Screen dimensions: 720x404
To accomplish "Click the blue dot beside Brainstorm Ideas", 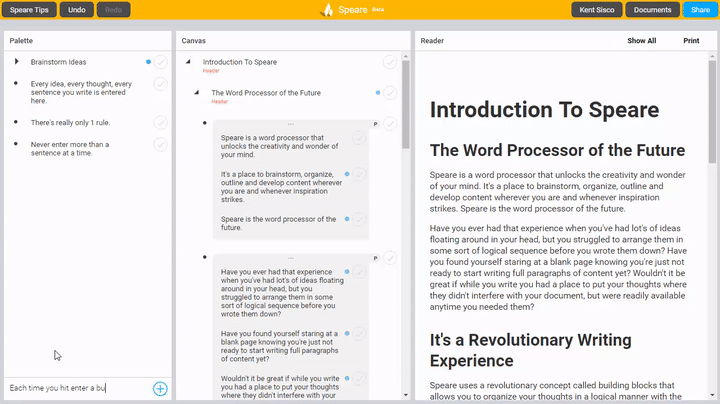I will [148, 62].
